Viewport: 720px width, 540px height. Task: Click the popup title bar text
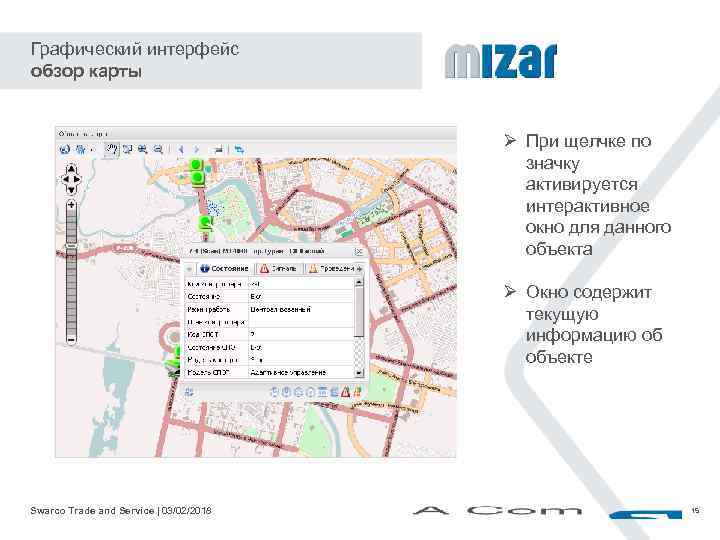tap(257, 251)
